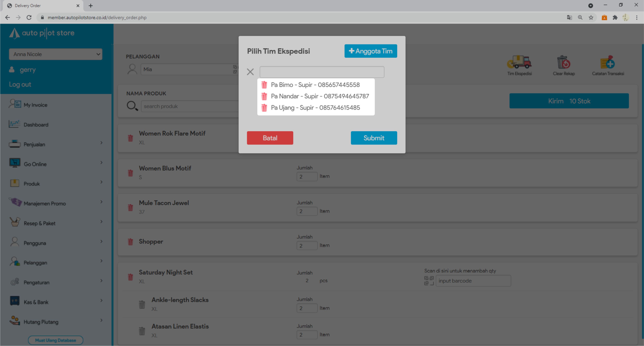Expand the Produk menu chevron
The width and height of the screenshot is (644, 346).
click(101, 182)
